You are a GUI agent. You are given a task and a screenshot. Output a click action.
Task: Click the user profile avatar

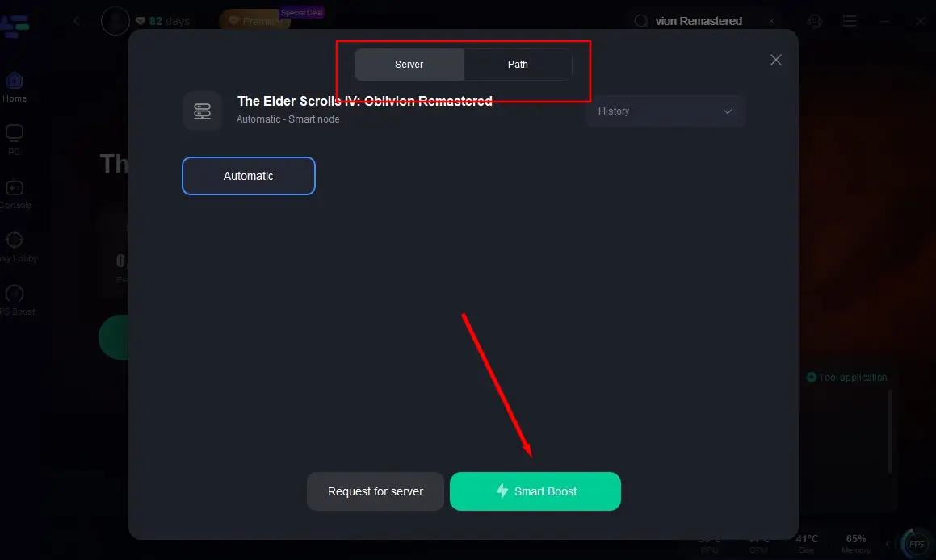[x=115, y=21]
